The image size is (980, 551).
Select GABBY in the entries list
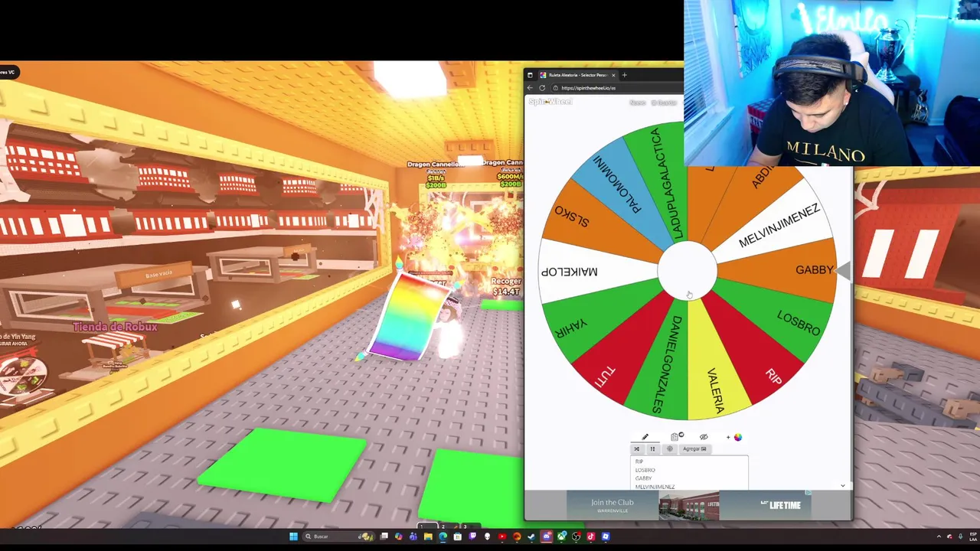tap(643, 478)
